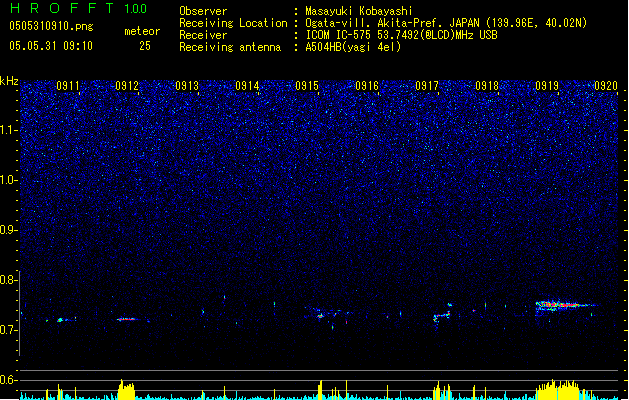This screenshot has width=629, height=400.
Task: Click the Receiving Location field label
Action: point(233,23)
